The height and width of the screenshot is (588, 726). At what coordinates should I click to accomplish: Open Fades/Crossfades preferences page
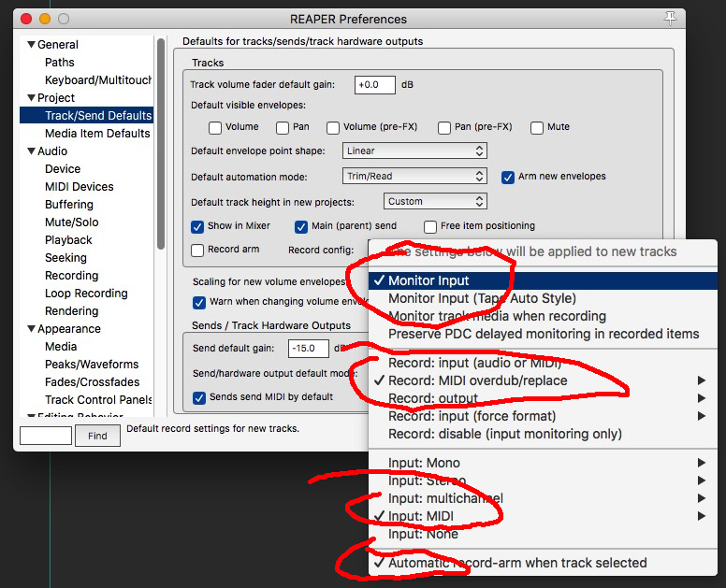coord(92,381)
